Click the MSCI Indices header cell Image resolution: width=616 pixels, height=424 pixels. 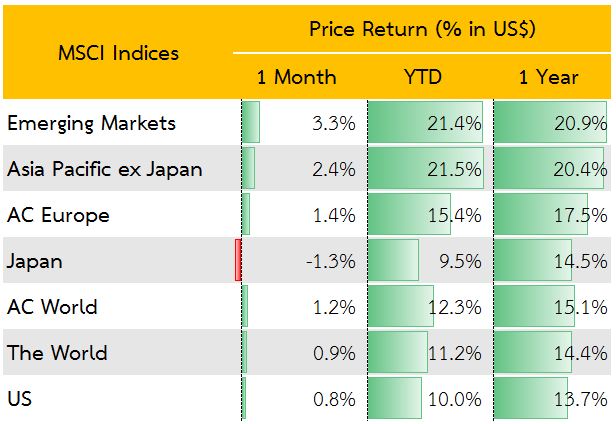118,52
